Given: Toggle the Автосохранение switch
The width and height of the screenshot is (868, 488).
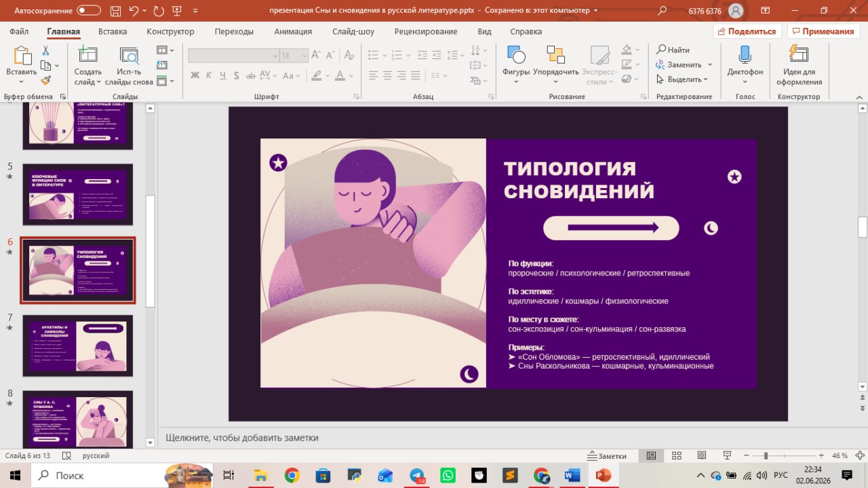Looking at the screenshot, I should pos(89,10).
